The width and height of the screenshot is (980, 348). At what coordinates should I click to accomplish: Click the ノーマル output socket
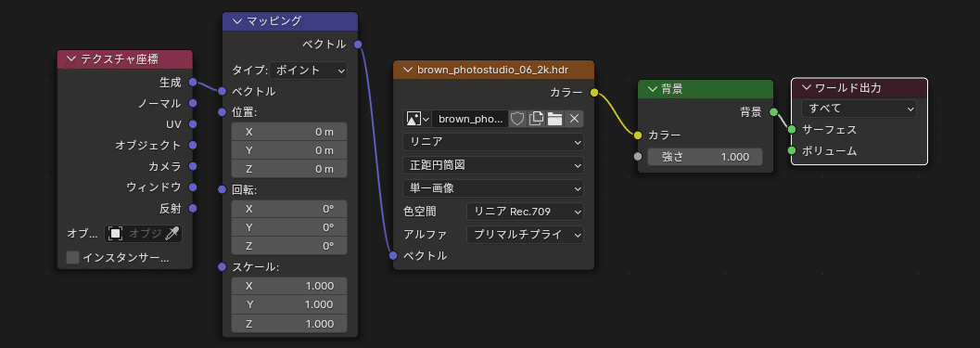193,103
